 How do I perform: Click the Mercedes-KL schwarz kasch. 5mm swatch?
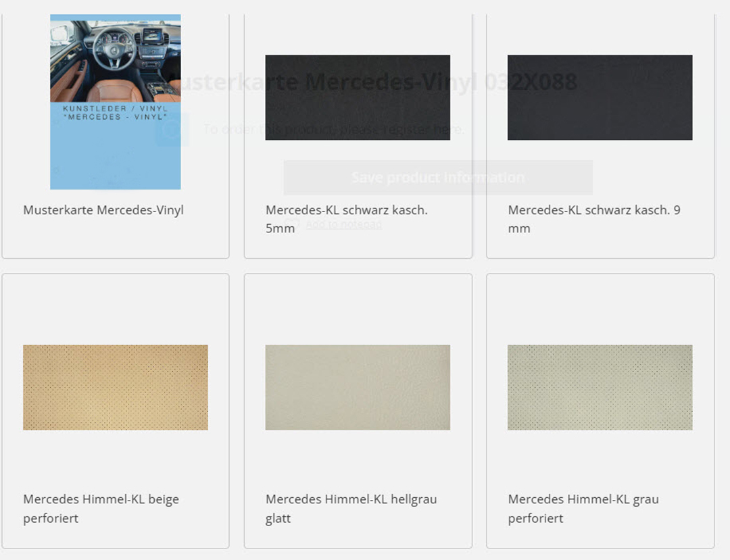coord(357,97)
